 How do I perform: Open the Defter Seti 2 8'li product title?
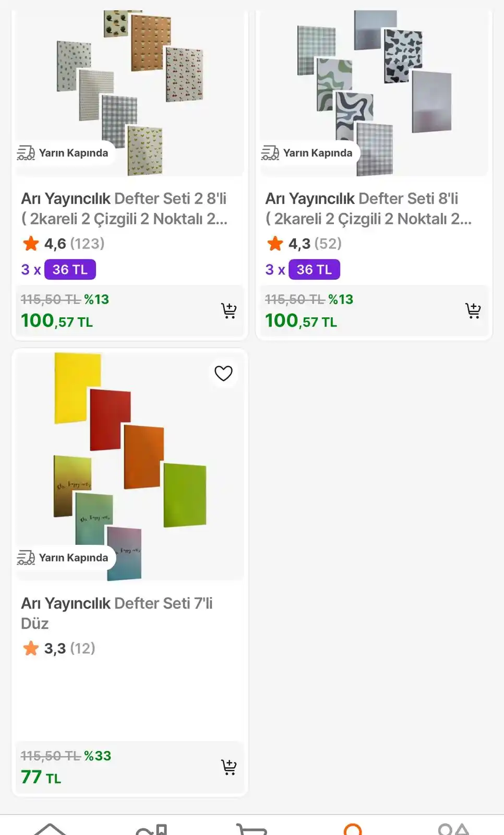124,208
